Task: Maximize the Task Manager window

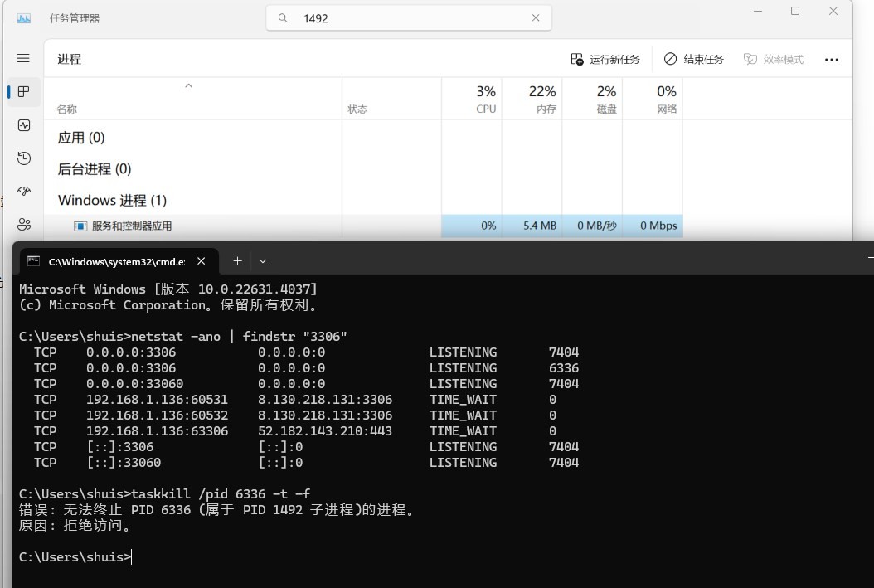Action: click(795, 11)
